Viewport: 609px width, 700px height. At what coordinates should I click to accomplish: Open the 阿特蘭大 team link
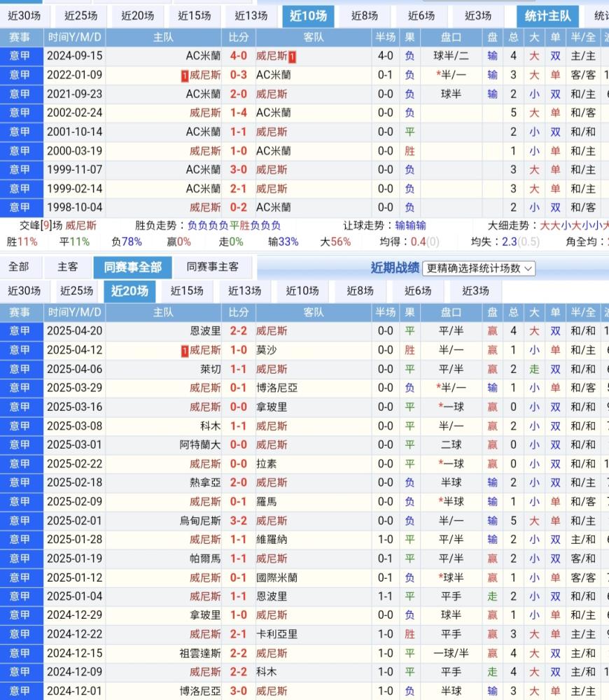click(x=200, y=444)
